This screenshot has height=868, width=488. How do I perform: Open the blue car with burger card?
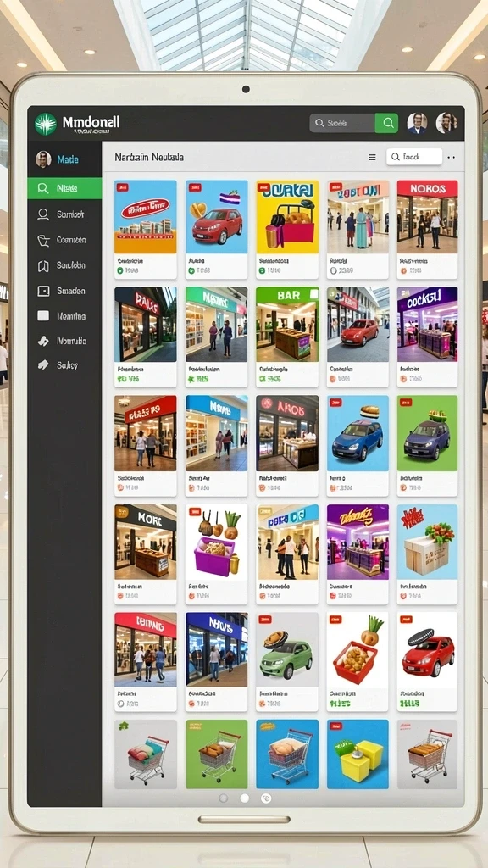pos(358,445)
